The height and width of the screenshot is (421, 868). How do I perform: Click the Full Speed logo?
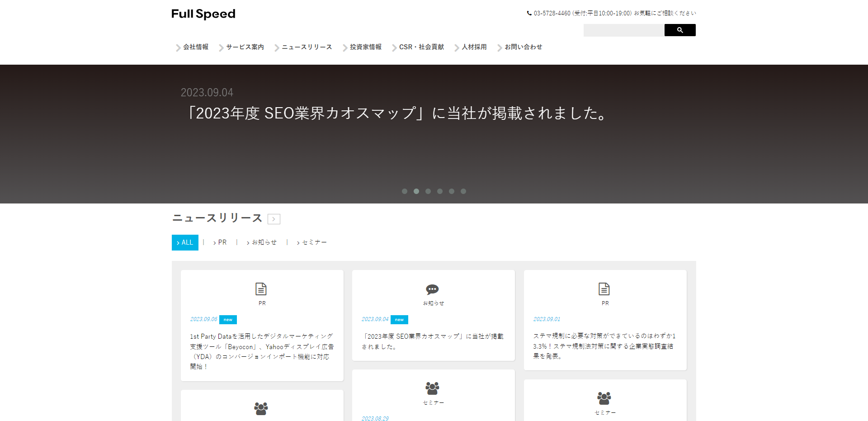click(x=203, y=14)
